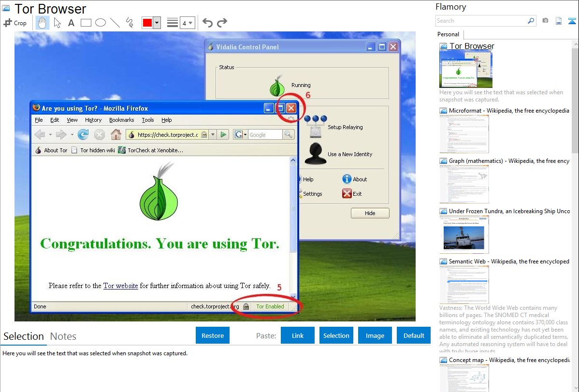Click Use a New Identity in Vidalia

(x=339, y=154)
